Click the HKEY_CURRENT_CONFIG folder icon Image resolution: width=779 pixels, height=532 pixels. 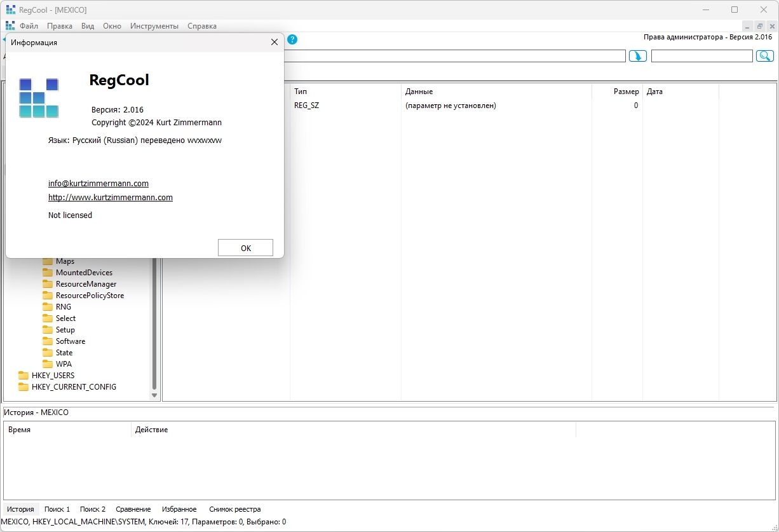[x=24, y=387]
